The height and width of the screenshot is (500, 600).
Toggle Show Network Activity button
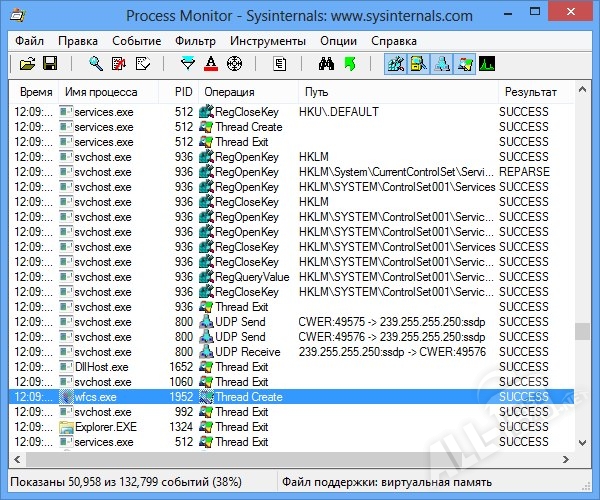pos(441,64)
